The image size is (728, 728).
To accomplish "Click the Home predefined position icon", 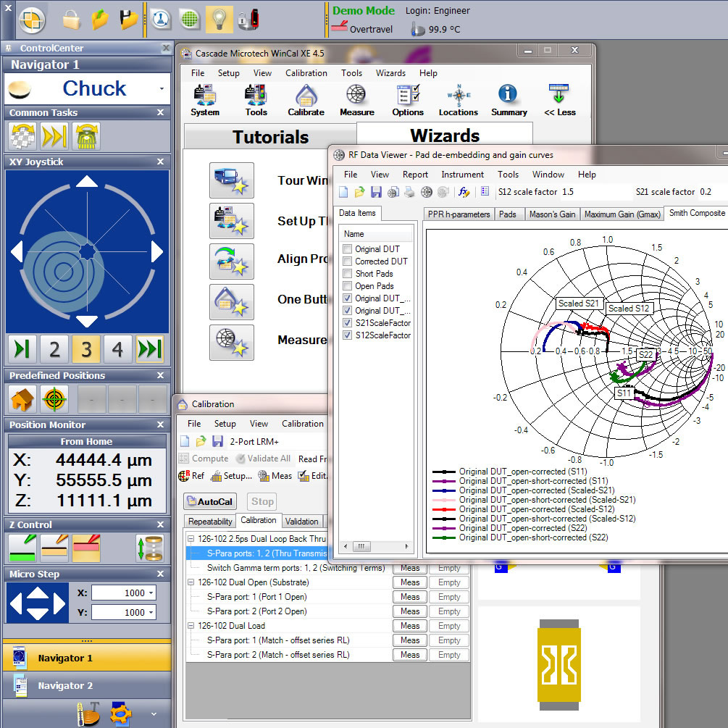I will click(x=22, y=399).
